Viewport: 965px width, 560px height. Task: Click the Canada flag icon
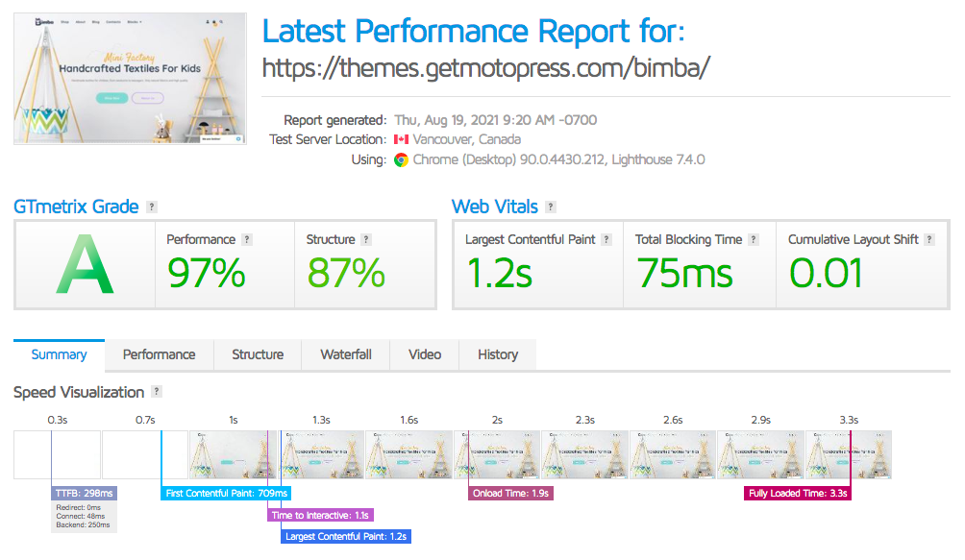(401, 140)
